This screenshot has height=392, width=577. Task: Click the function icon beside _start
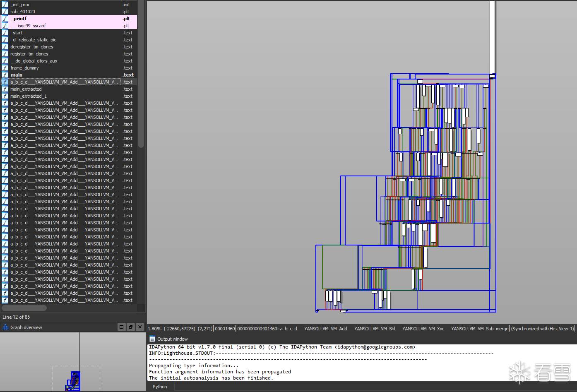tap(5, 33)
